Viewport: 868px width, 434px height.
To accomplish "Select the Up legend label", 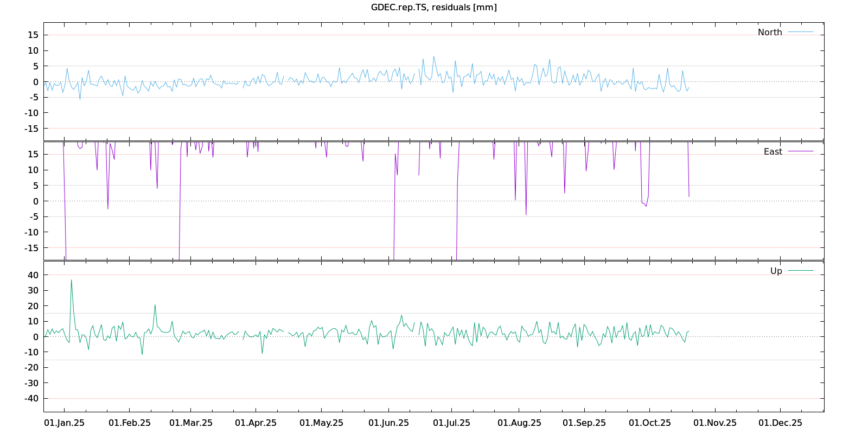I will pos(776,271).
